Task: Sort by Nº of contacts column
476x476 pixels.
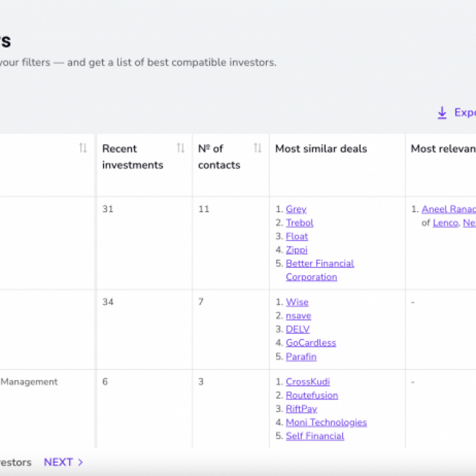Action: click(258, 148)
